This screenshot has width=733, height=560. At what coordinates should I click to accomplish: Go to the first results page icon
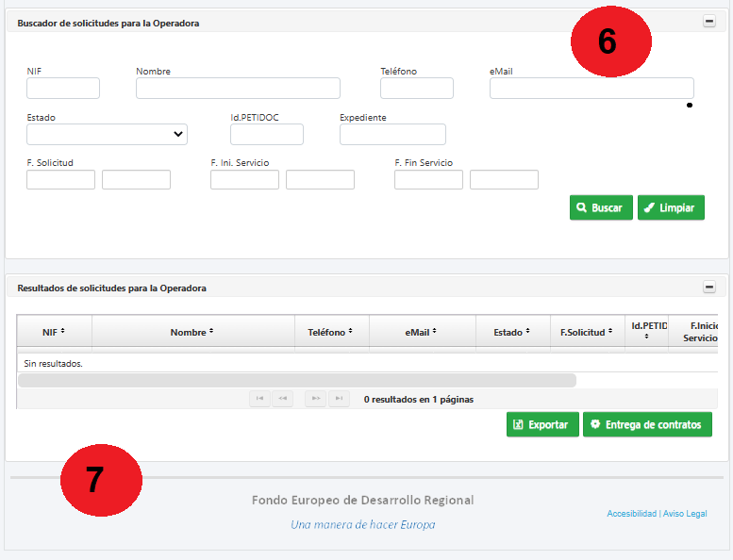(x=259, y=399)
